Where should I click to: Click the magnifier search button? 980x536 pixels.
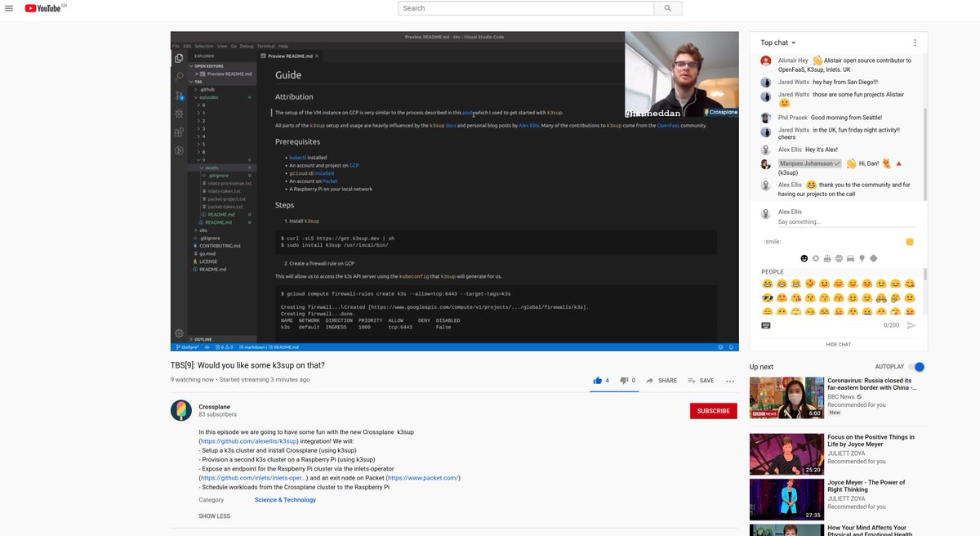point(668,8)
